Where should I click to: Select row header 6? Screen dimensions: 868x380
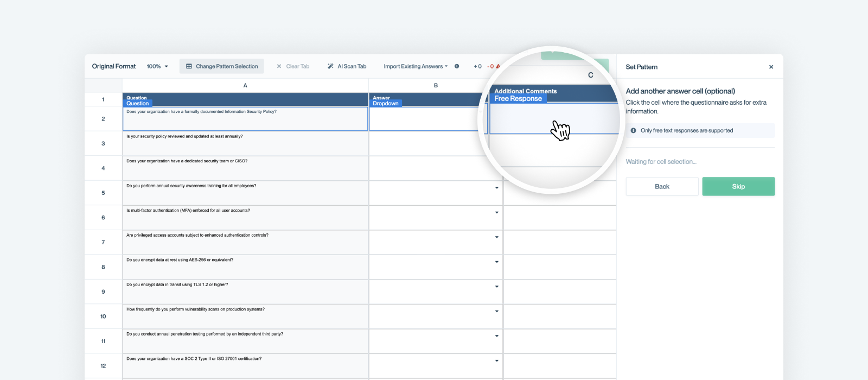[x=103, y=218]
